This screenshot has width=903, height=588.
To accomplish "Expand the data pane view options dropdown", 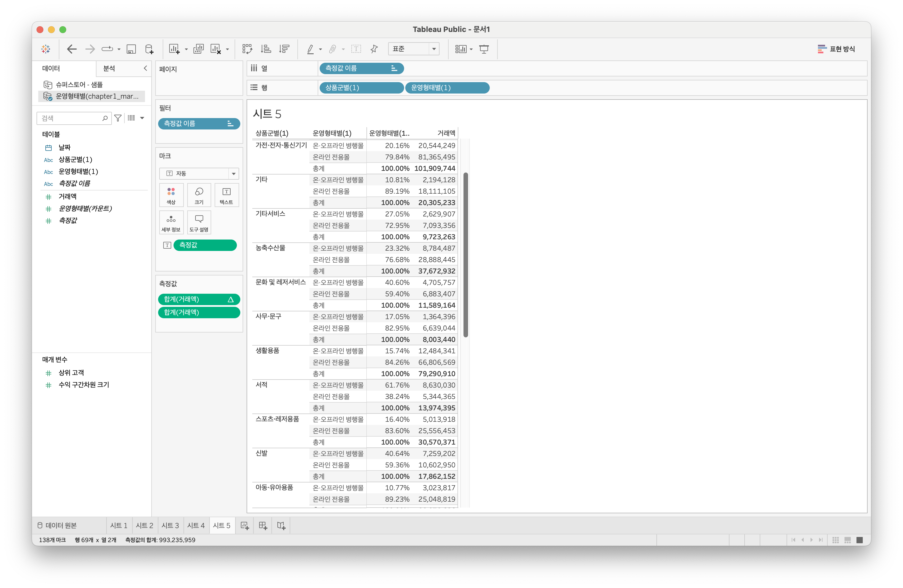I will pyautogui.click(x=142, y=118).
